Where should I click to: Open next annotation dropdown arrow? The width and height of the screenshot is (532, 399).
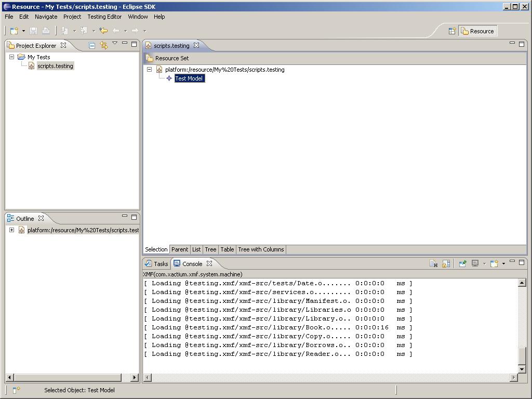74,31
